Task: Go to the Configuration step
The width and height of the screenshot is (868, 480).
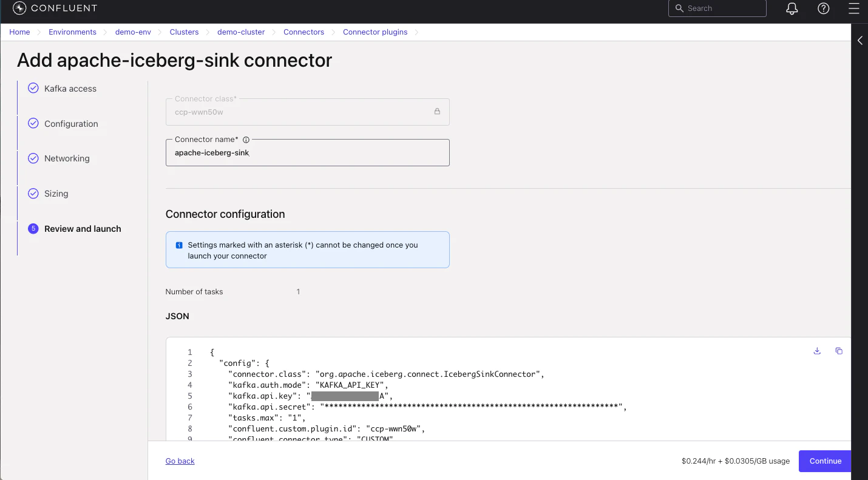Action: (x=71, y=124)
